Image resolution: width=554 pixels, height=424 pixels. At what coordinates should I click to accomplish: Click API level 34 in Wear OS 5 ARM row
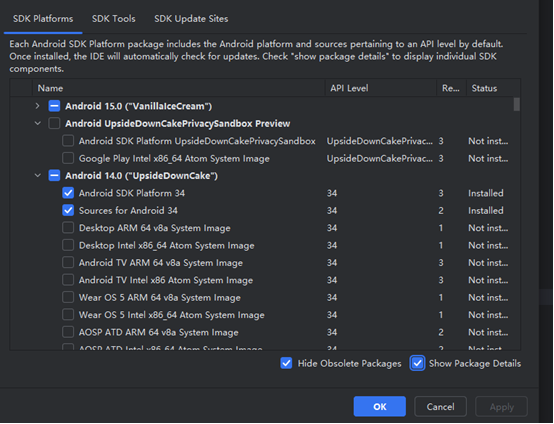click(x=332, y=298)
